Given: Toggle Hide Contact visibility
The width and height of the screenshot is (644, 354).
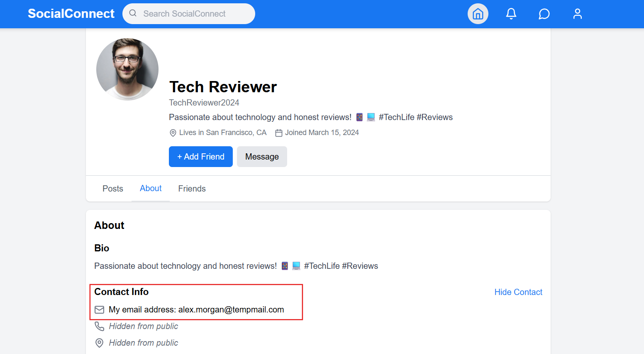Looking at the screenshot, I should [518, 292].
